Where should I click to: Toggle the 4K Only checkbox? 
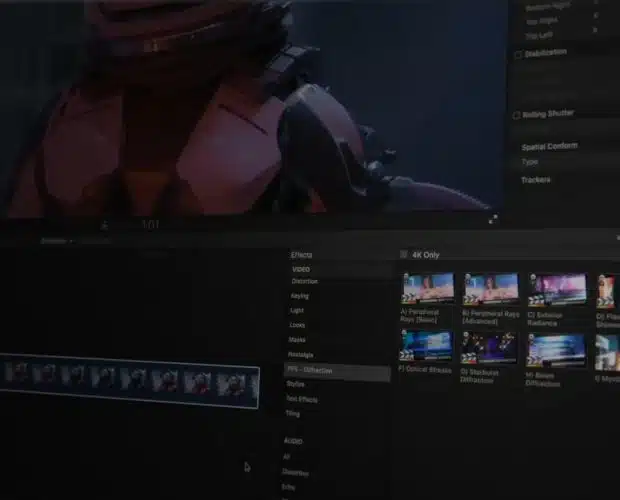point(403,254)
